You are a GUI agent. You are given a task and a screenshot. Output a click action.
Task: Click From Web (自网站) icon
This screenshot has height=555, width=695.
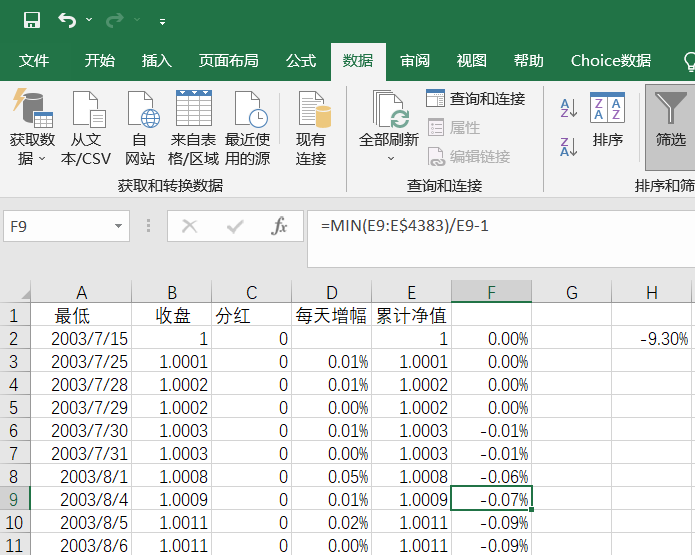[140, 128]
